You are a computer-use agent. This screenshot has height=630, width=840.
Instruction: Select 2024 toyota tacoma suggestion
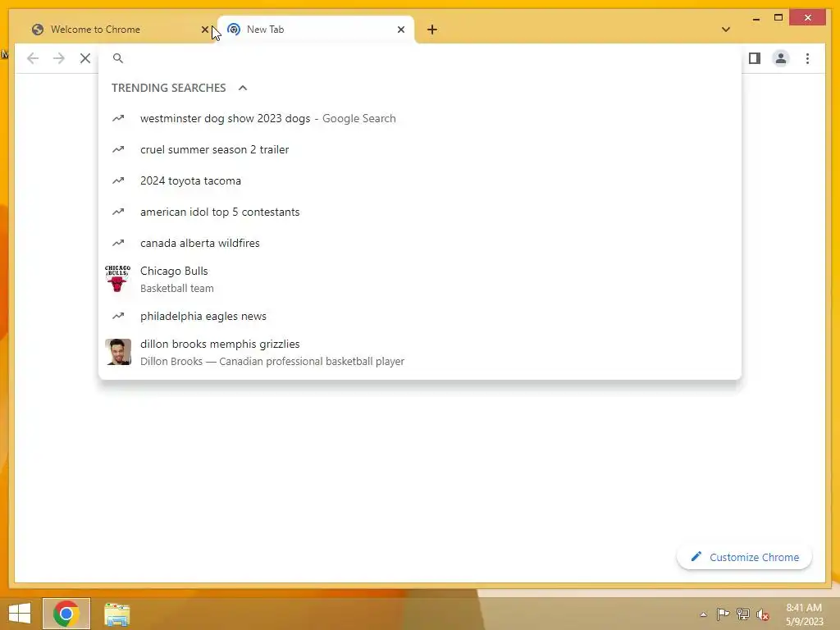(420, 180)
